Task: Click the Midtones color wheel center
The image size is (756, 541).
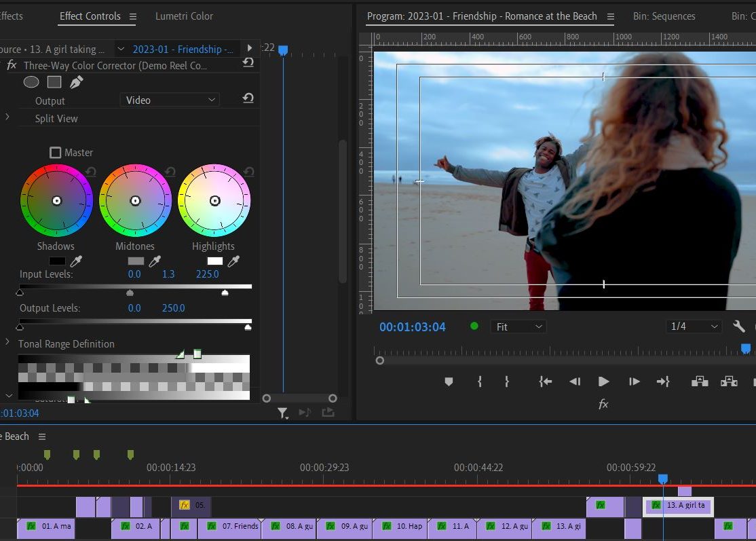Action: 136,201
